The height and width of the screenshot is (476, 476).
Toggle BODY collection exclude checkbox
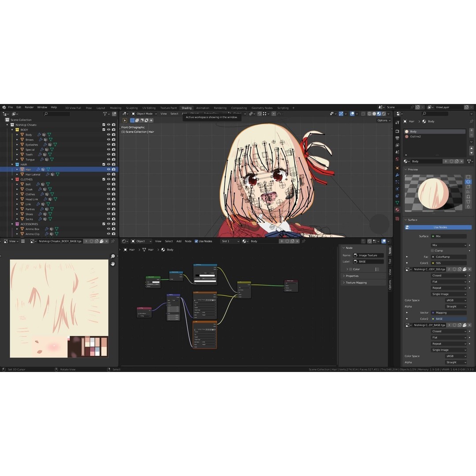click(104, 130)
